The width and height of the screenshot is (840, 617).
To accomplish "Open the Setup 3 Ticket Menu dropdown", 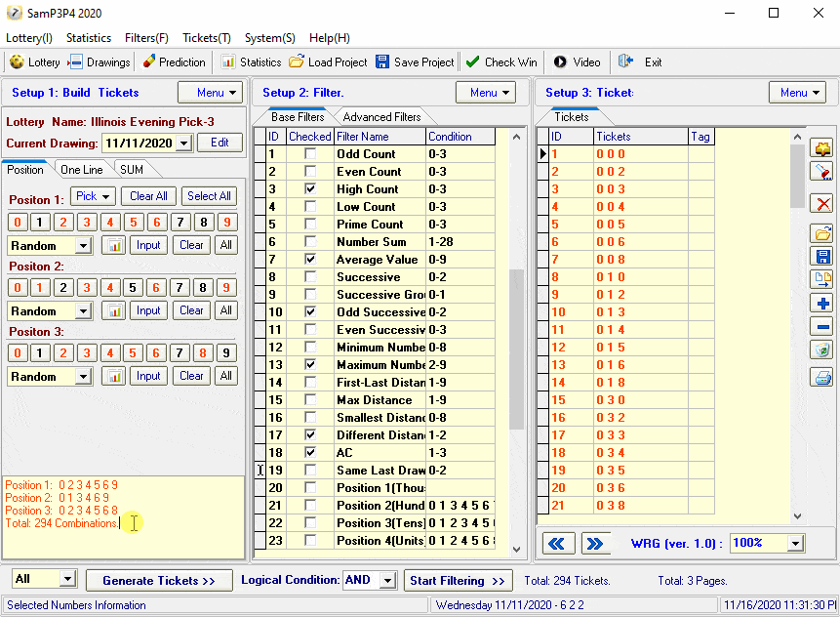I will coord(797,92).
